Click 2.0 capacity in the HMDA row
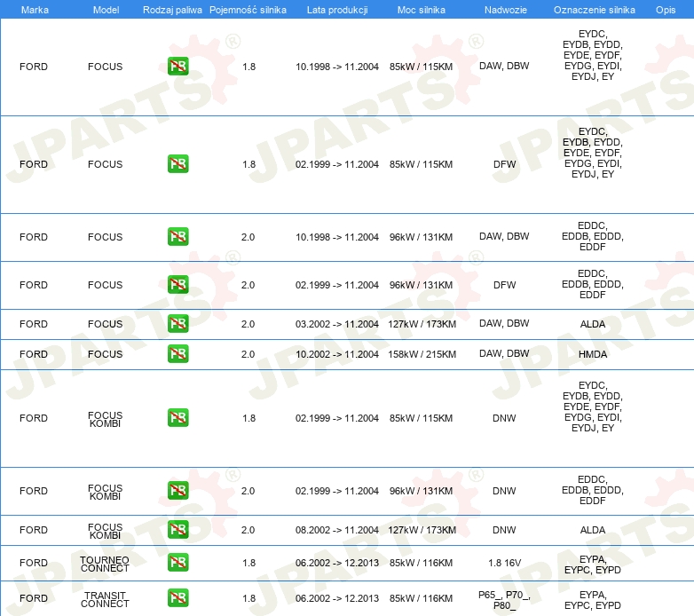This screenshot has height=616, width=694. pyautogui.click(x=248, y=354)
